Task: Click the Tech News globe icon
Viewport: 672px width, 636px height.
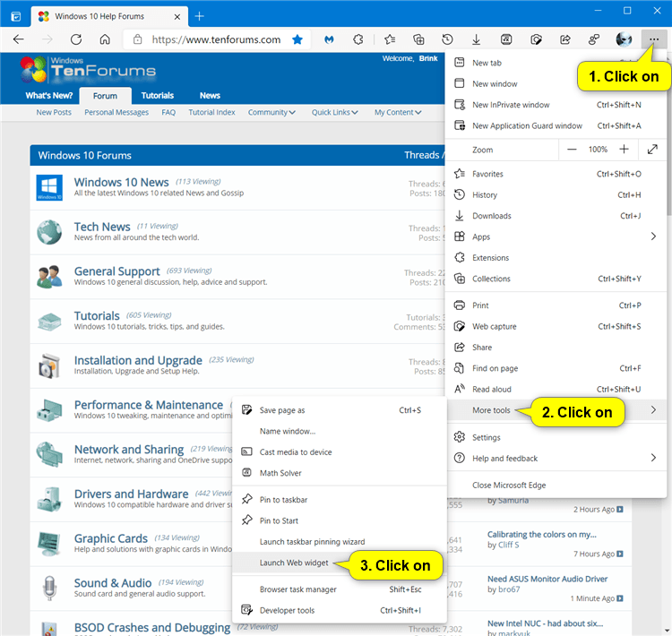Action: [49, 232]
